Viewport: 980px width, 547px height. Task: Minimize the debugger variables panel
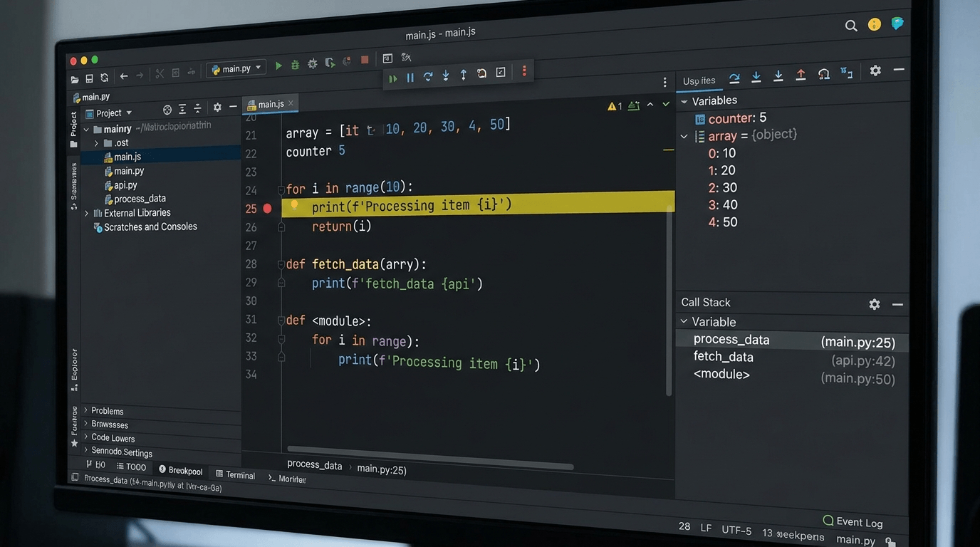coord(899,69)
